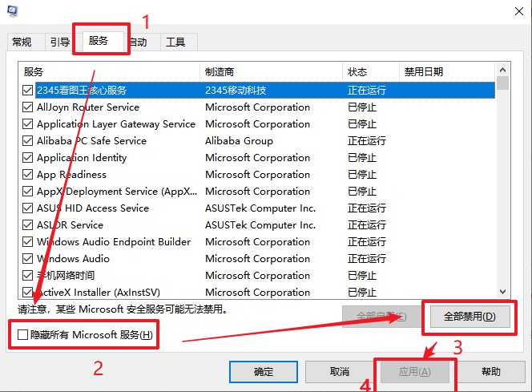Toggle Application Identity checkbox
This screenshot has height=392, width=532.
(x=27, y=157)
